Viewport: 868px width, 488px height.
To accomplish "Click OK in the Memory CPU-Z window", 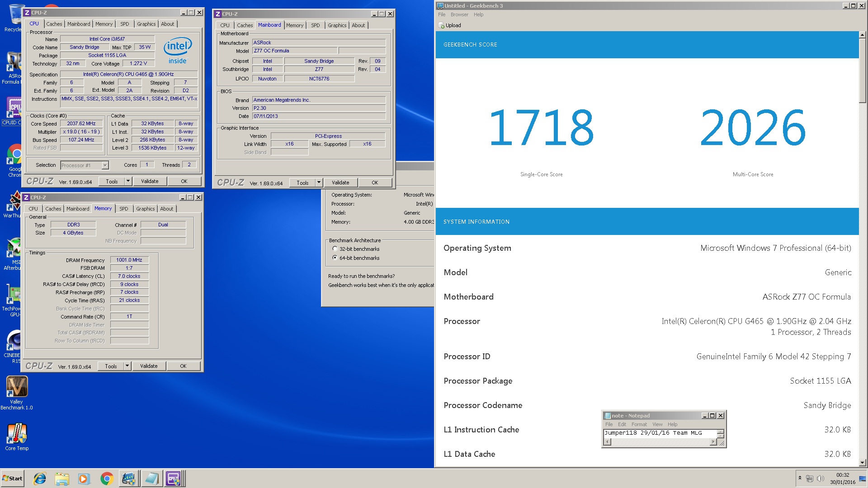I will click(x=183, y=366).
